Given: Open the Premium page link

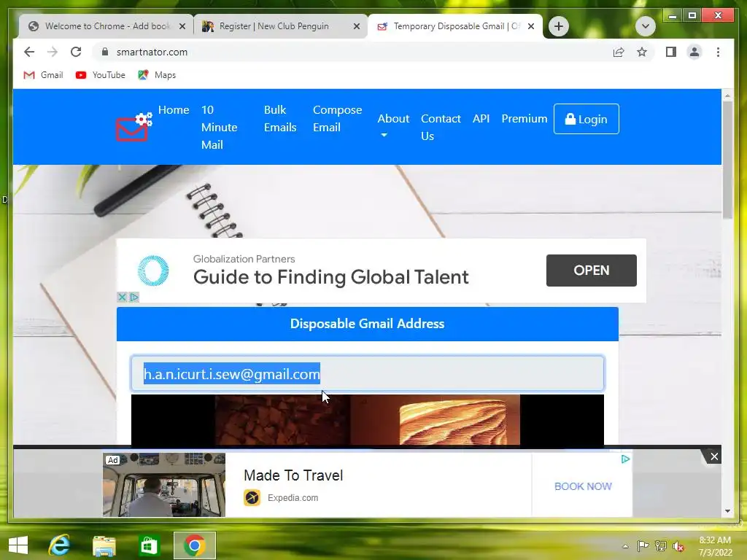Looking at the screenshot, I should tap(524, 119).
